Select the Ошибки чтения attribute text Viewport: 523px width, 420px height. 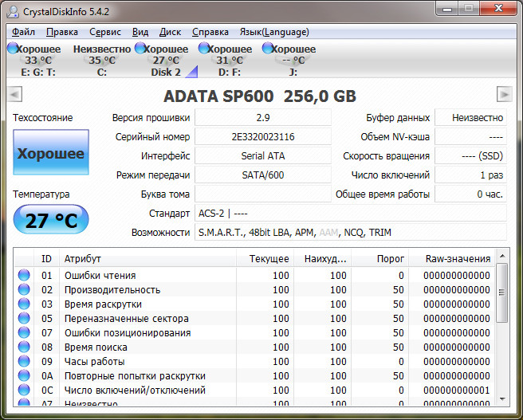coord(100,276)
